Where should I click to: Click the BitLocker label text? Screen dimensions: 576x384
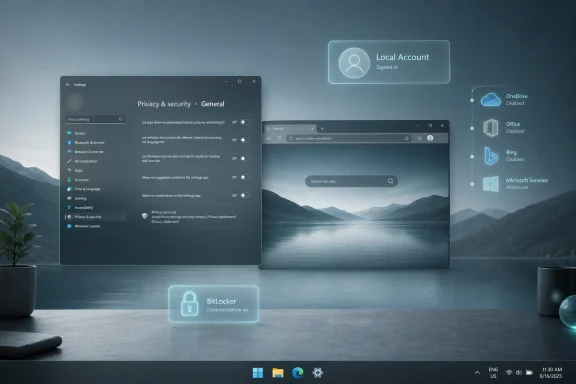(221, 301)
